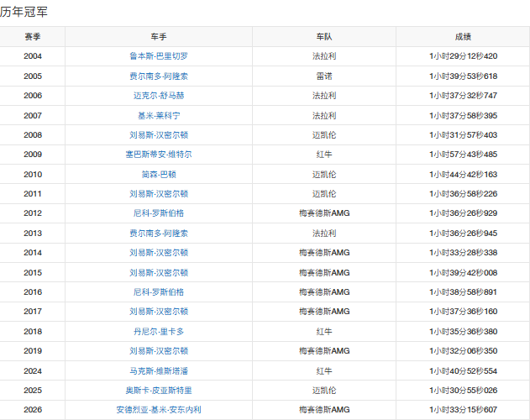The width and height of the screenshot is (530, 420).
Task: Select the result 1小时44分42秒163
Action: coord(463,175)
